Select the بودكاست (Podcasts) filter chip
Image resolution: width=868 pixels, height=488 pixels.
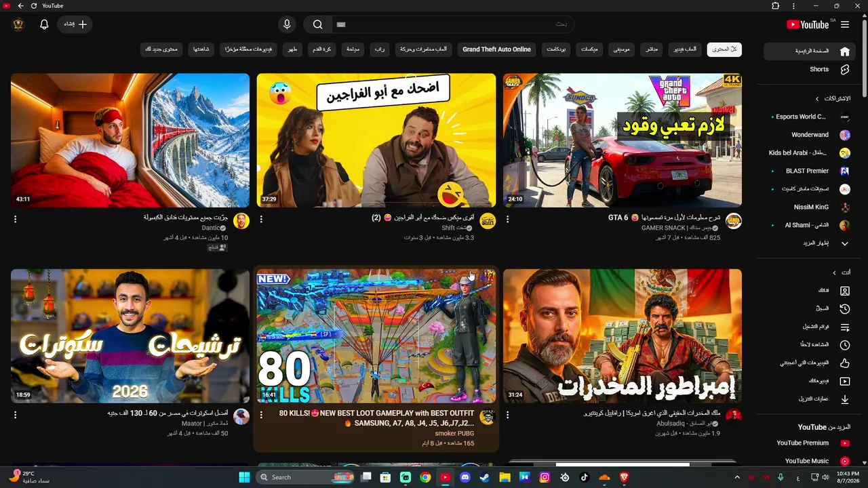pyautogui.click(x=556, y=49)
